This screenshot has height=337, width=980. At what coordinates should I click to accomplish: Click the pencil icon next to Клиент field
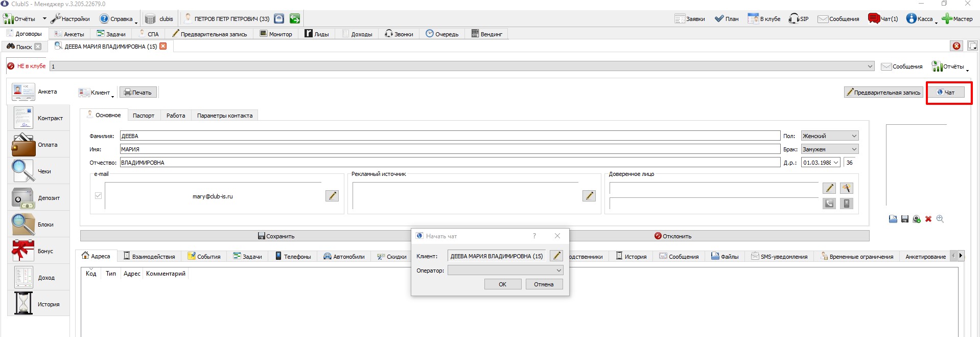[x=556, y=256]
